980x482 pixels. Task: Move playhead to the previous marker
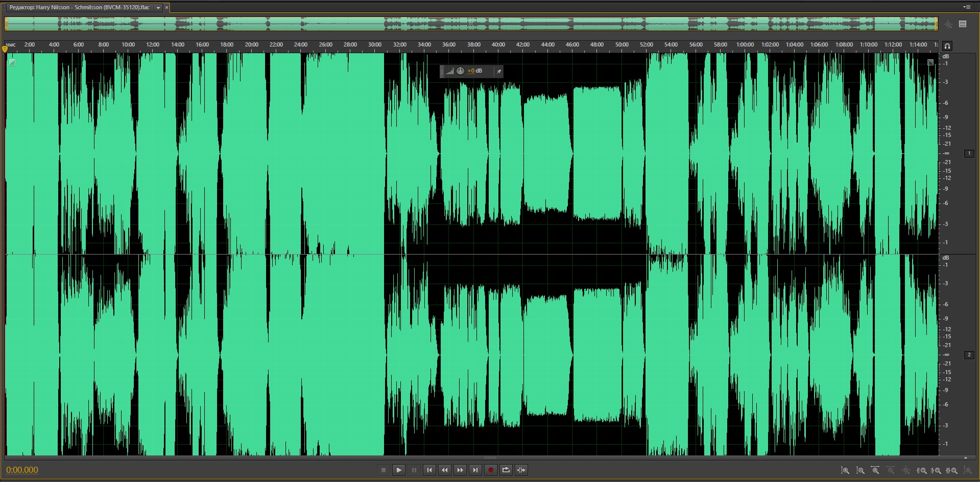click(429, 470)
